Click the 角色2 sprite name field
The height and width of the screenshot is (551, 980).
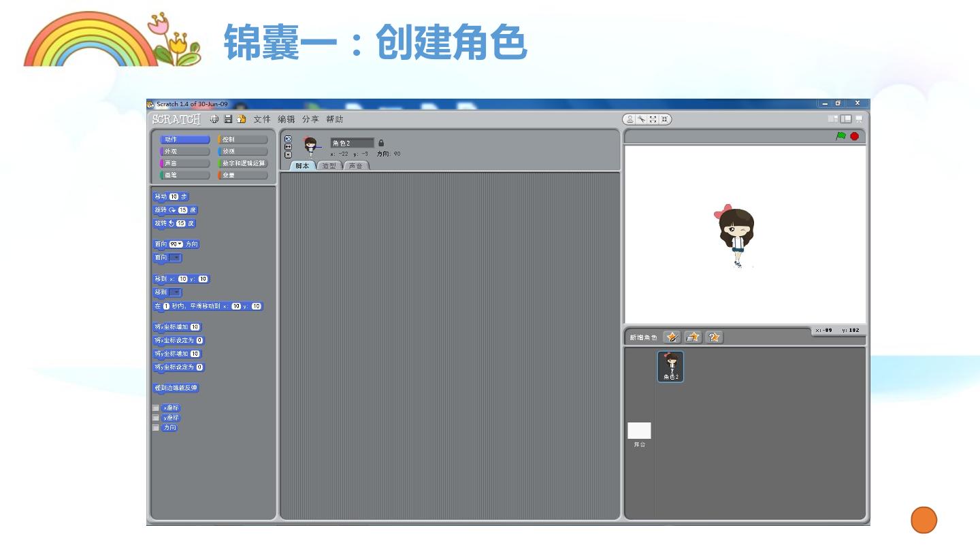352,143
